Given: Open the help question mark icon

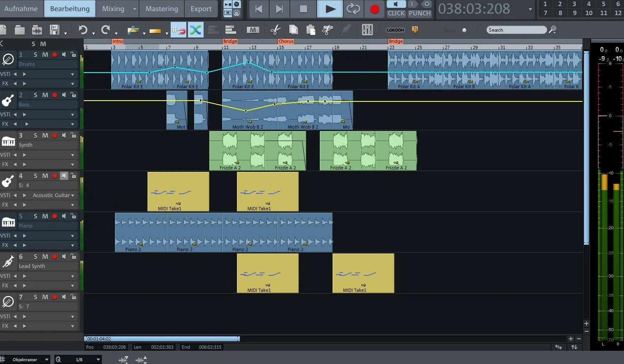Looking at the screenshot, I should click(x=415, y=30).
